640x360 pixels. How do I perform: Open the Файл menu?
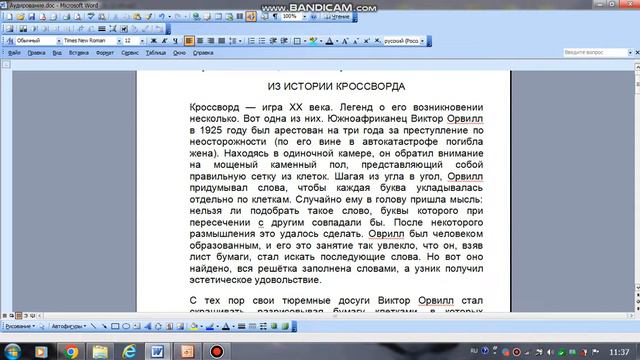pyautogui.click(x=14, y=53)
